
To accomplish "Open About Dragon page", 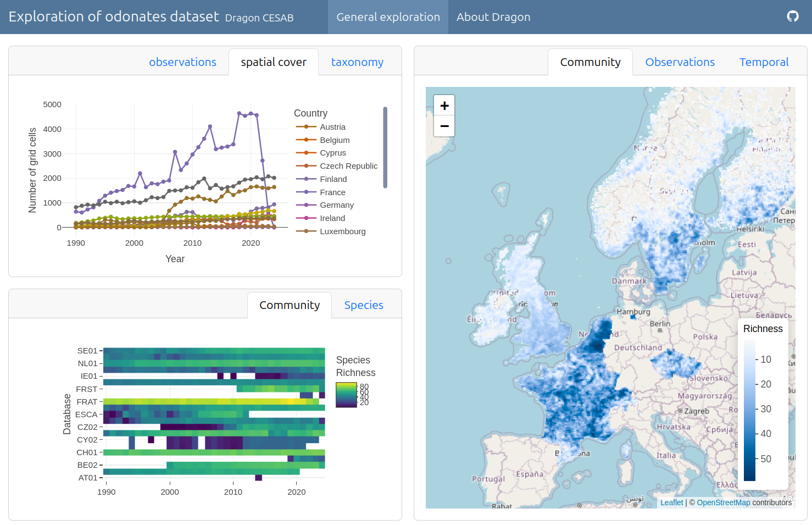I will coord(493,17).
